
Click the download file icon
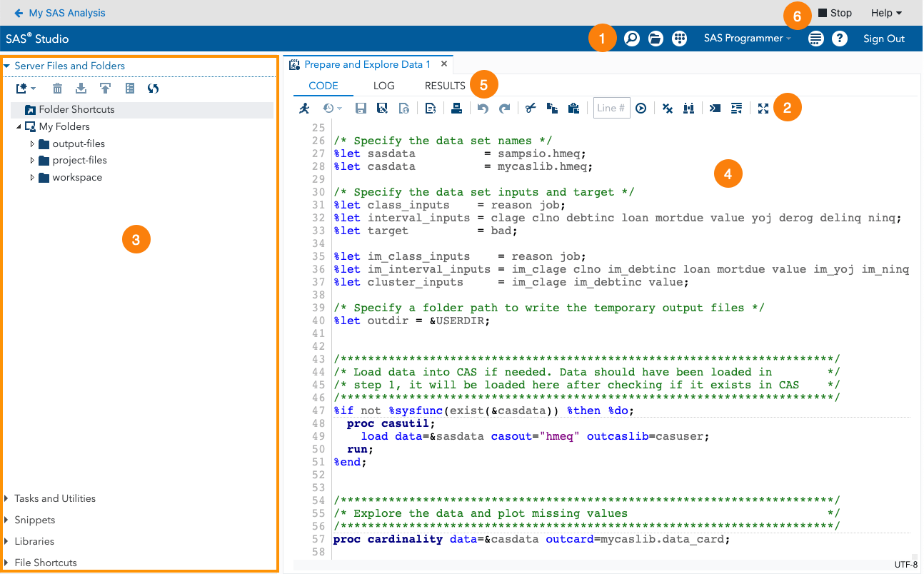pyautogui.click(x=81, y=89)
